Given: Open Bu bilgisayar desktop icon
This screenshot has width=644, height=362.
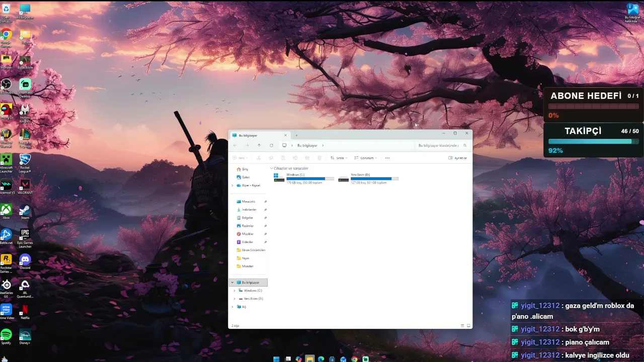Looking at the screenshot, I should coord(25,12).
